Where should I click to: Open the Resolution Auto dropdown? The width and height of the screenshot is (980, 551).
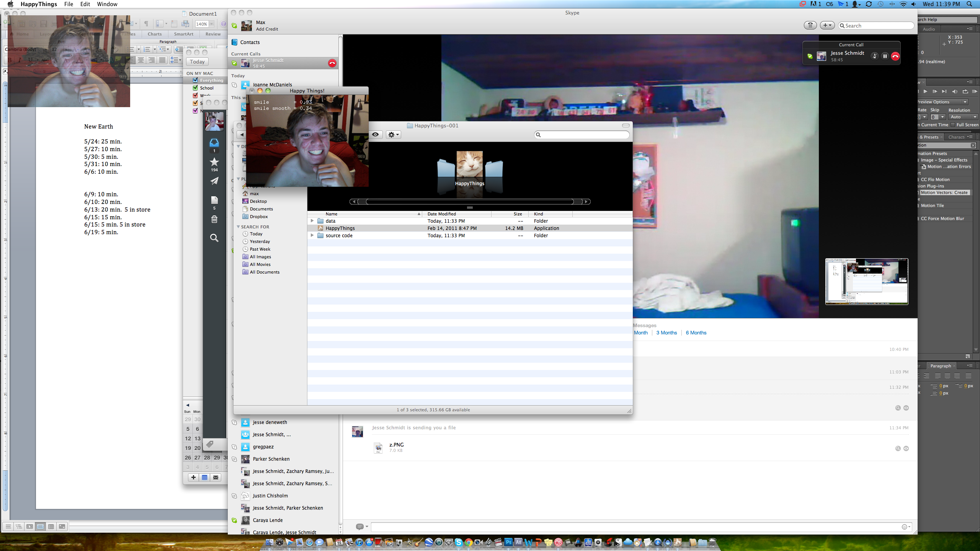pos(963,117)
